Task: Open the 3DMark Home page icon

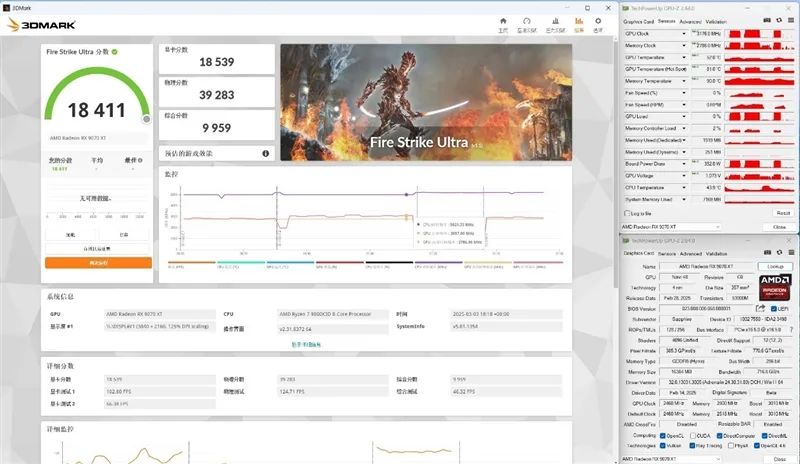Action: tap(503, 21)
